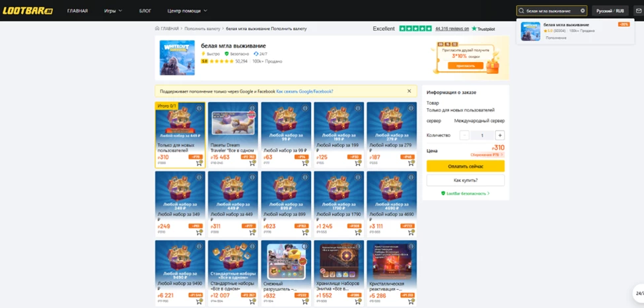Add 'Любой набор за 899' to cart
This screenshot has height=308, width=644.
[x=306, y=231]
